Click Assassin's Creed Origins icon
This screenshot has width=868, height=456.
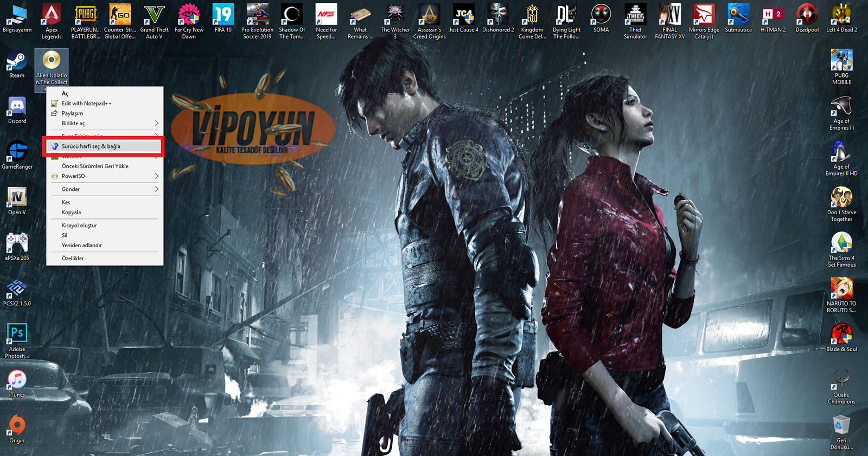click(429, 22)
